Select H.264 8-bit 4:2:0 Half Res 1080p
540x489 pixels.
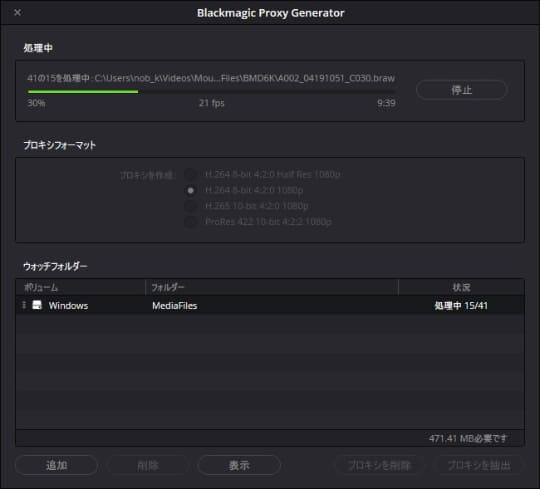pyautogui.click(x=190, y=174)
